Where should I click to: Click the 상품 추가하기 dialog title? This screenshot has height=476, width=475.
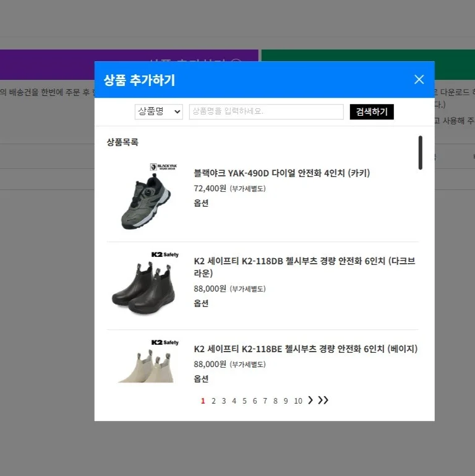click(139, 80)
